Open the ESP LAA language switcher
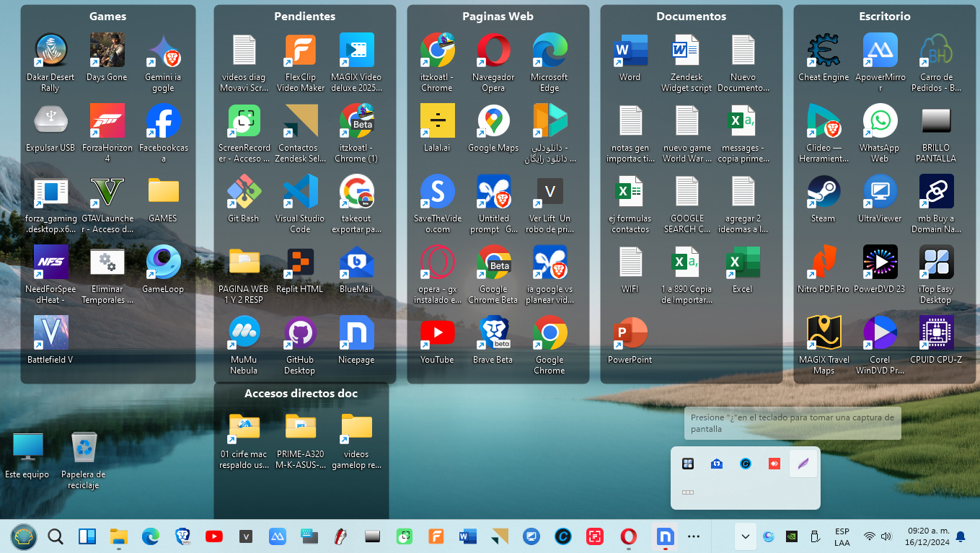This screenshot has width=980, height=553. pyautogui.click(x=842, y=536)
